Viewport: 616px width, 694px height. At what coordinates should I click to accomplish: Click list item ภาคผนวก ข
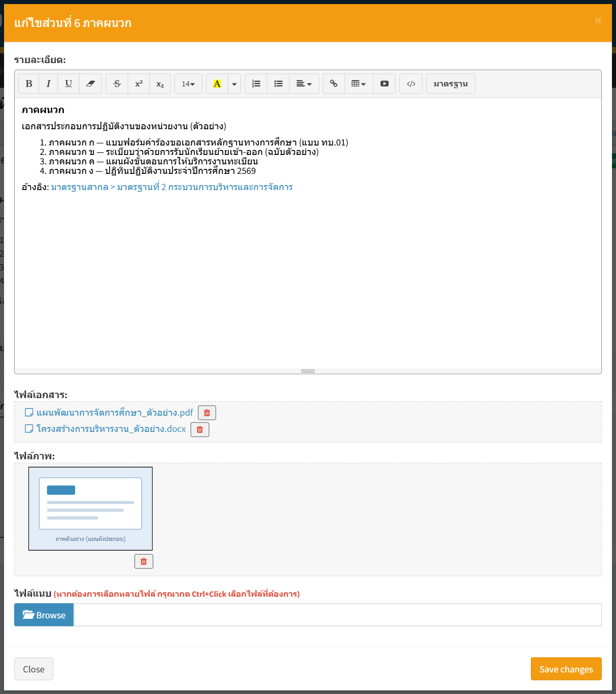184,152
